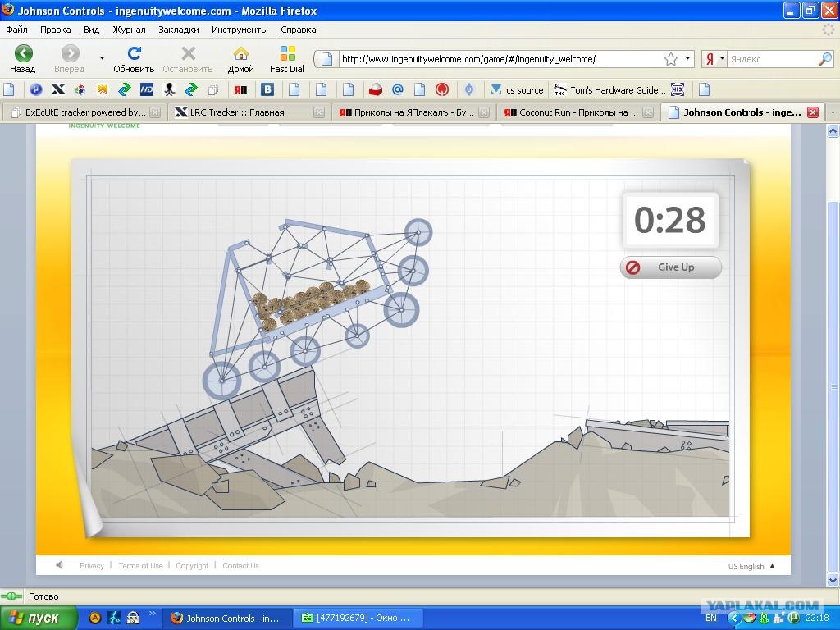
Task: Open the VKontakte 'B' bookmark icon
Action: 267,90
